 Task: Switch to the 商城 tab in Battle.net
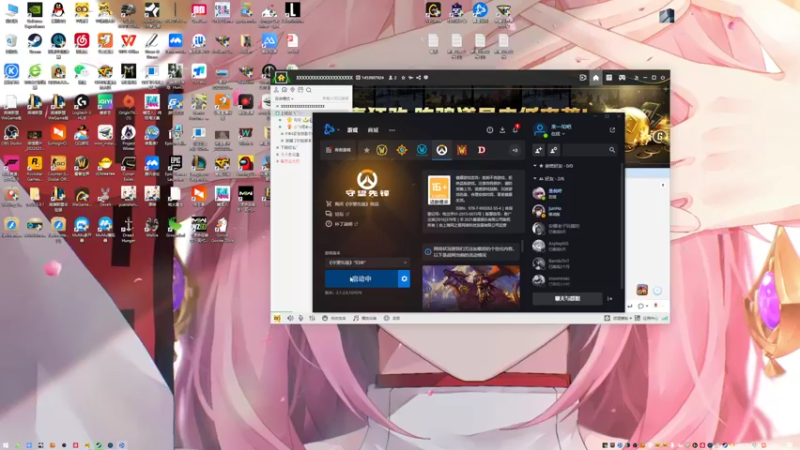[x=373, y=130]
